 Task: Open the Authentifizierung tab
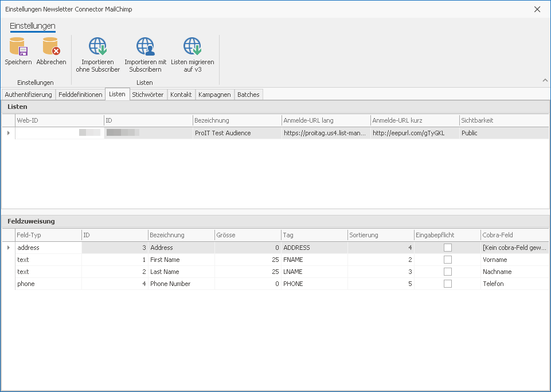pos(28,95)
